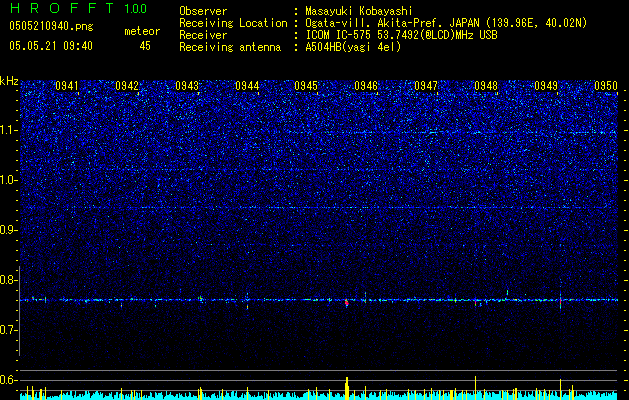This screenshot has width=629, height=400.
Task: Click the red meteor echo near 0946
Action: point(347,303)
